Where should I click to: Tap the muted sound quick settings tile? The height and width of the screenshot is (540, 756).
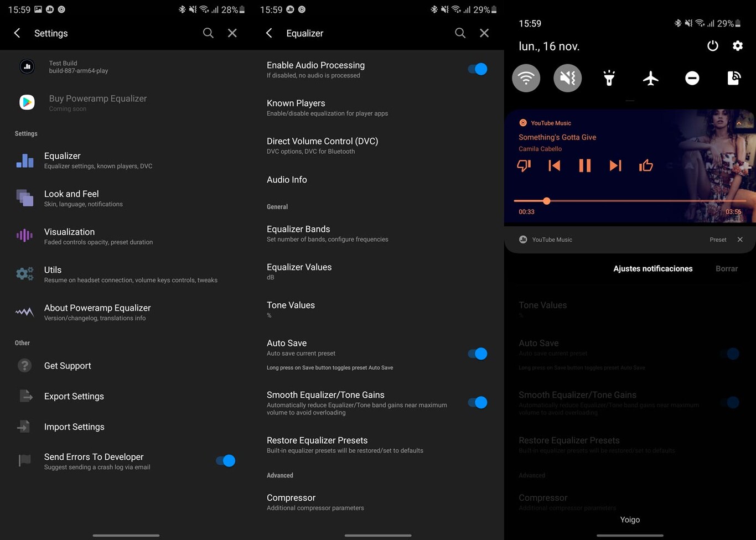pyautogui.click(x=567, y=78)
